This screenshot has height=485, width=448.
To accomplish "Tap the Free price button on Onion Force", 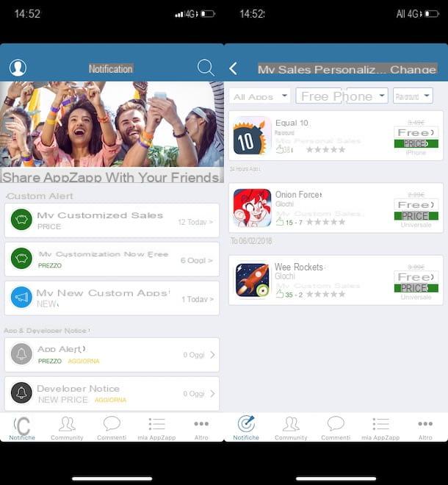I will (416, 204).
